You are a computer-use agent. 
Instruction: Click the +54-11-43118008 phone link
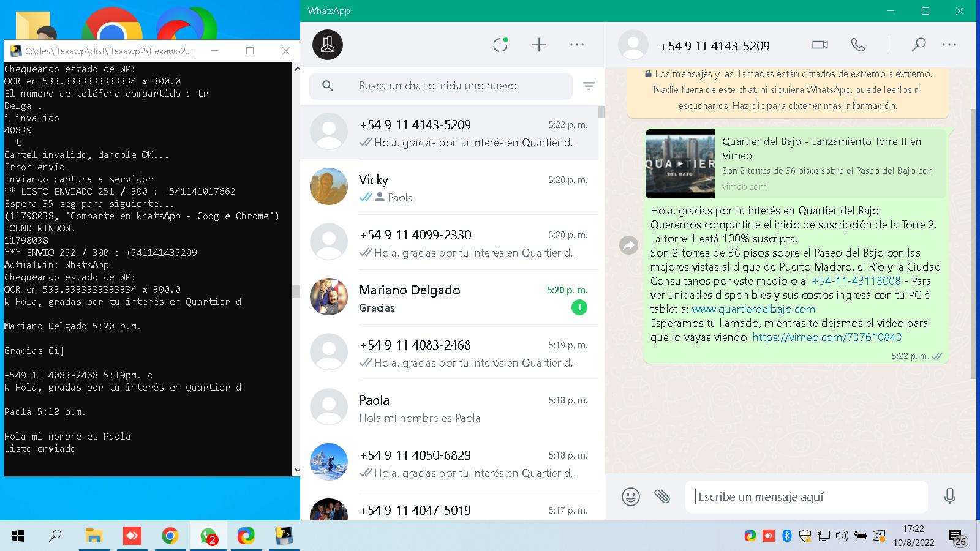tap(856, 281)
